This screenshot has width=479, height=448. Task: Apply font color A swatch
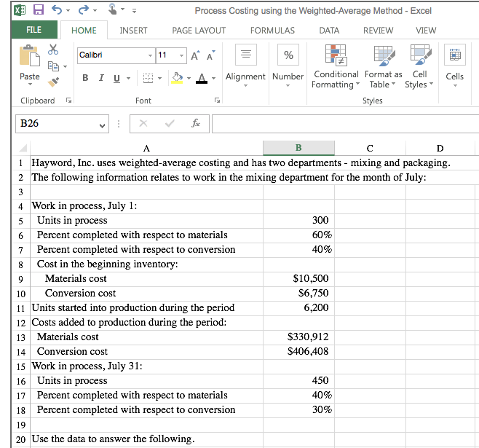click(x=202, y=78)
